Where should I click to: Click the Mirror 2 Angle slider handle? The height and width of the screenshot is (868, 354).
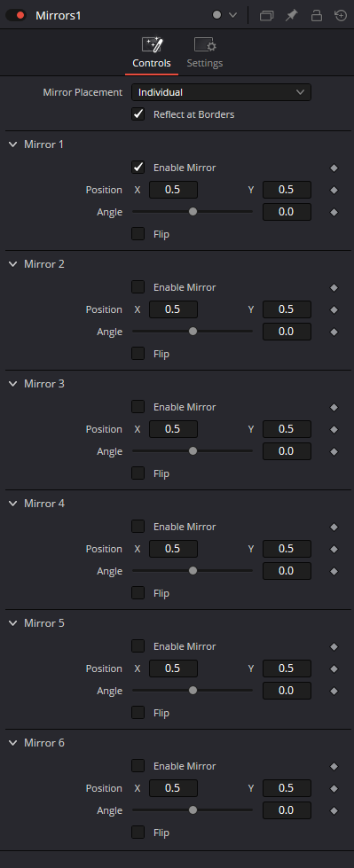pos(193,332)
